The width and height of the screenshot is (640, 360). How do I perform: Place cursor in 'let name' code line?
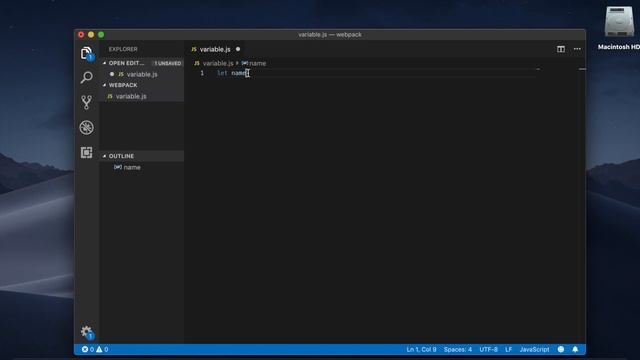click(x=232, y=73)
